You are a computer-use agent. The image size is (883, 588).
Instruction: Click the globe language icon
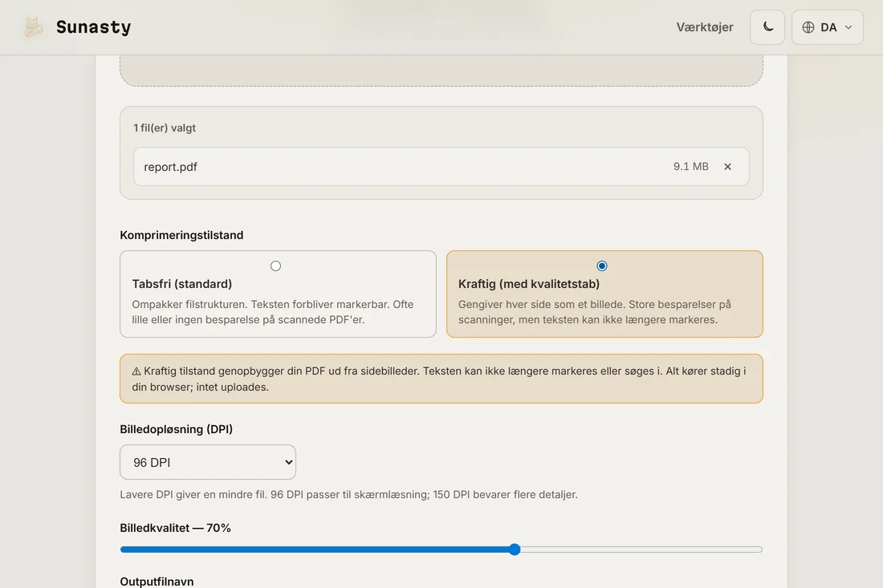[x=808, y=27]
